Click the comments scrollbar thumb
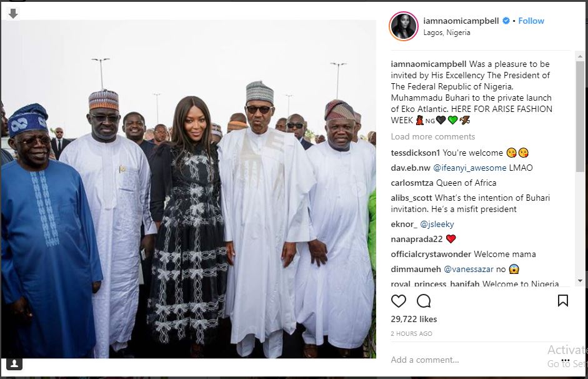The image size is (588, 379). click(580, 116)
